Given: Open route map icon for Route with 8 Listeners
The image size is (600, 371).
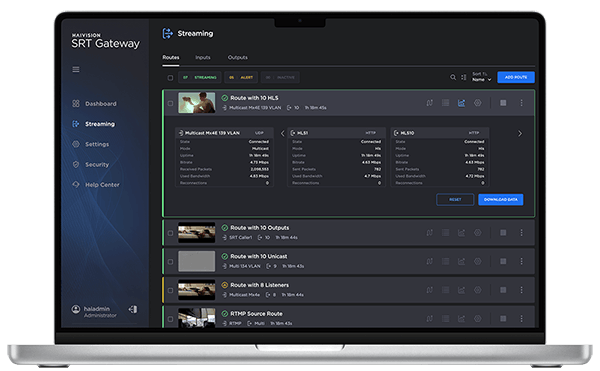Looking at the screenshot, I should click(430, 290).
